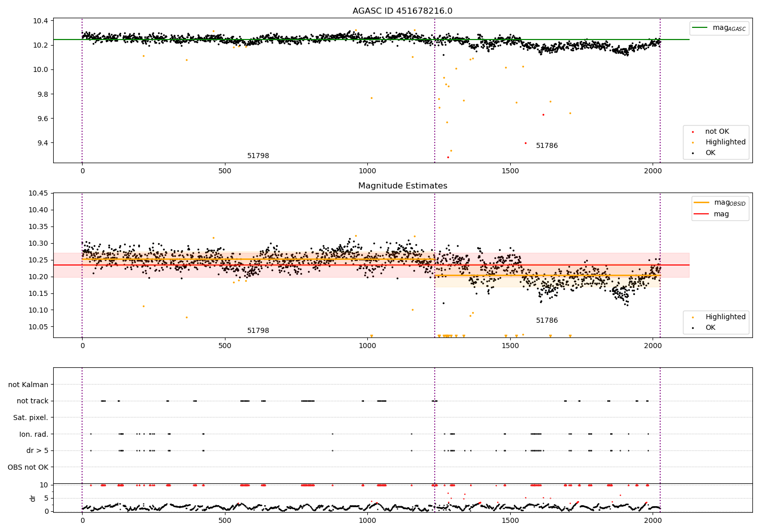Click the 51786 OBSID label in middle plot
This screenshot has width=760, height=532.
[547, 321]
